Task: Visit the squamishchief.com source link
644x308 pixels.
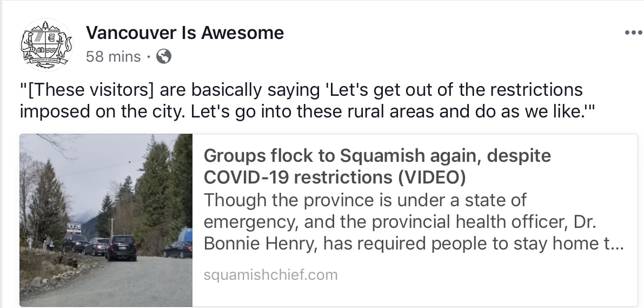Action: pyautogui.click(x=271, y=274)
